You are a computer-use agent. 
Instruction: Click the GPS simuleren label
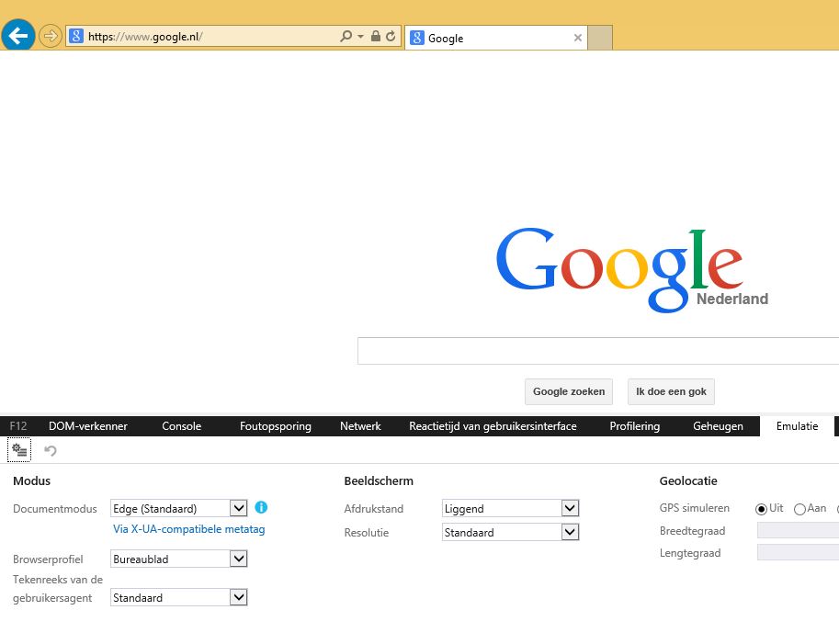pos(694,508)
